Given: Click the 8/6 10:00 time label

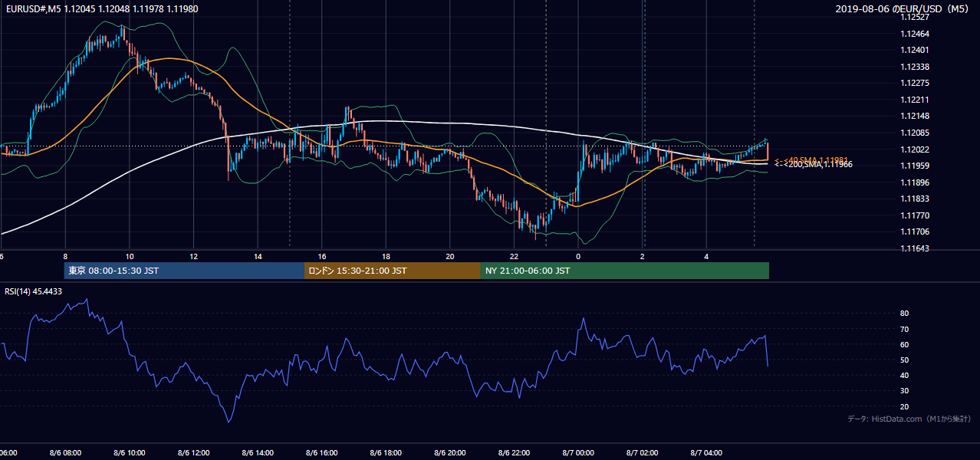Looking at the screenshot, I should pos(130,453).
